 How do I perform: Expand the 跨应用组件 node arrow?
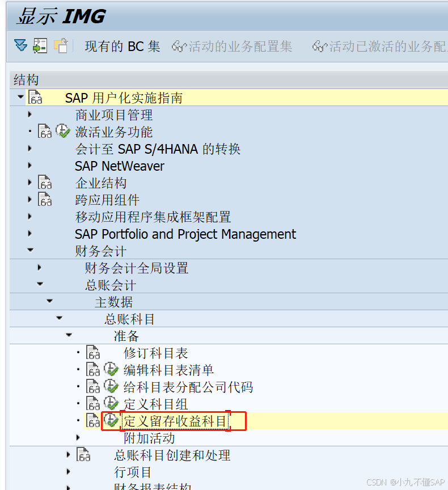point(30,200)
